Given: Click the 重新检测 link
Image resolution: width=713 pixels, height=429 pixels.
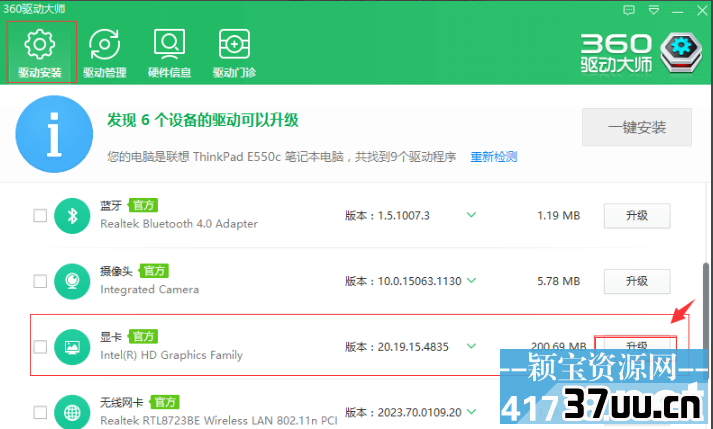Looking at the screenshot, I should [x=494, y=157].
